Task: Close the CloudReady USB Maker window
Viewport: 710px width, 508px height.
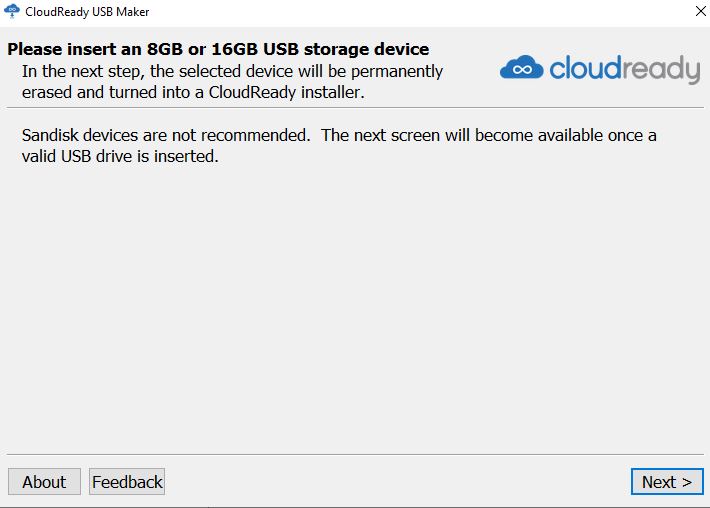Action: pos(698,12)
